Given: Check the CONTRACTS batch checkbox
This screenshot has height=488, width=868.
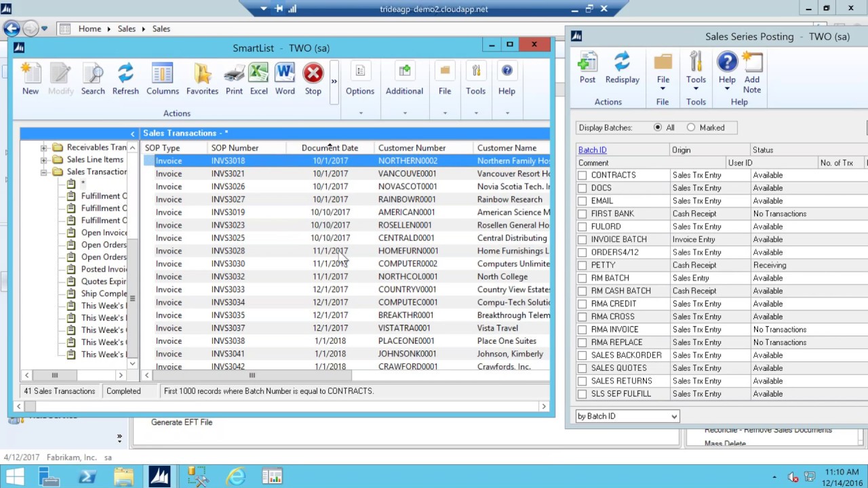Looking at the screenshot, I should tap(583, 175).
